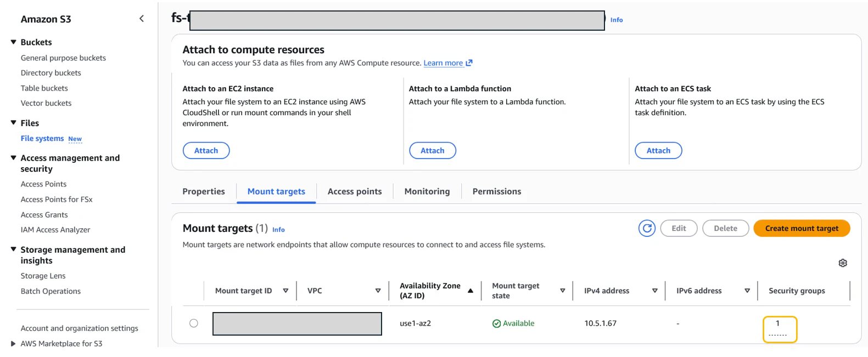The image size is (868, 357).
Task: Open IAM Access Analyzer
Action: click(55, 230)
